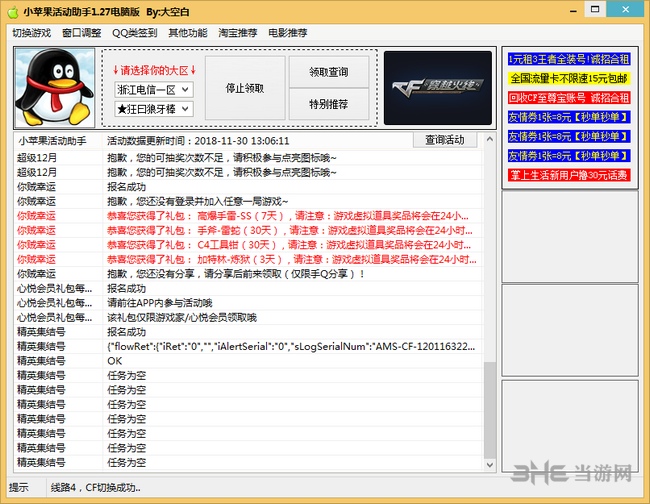
Task: Select the red C4工具钳（30天） reward row
Action: pyautogui.click(x=248, y=245)
